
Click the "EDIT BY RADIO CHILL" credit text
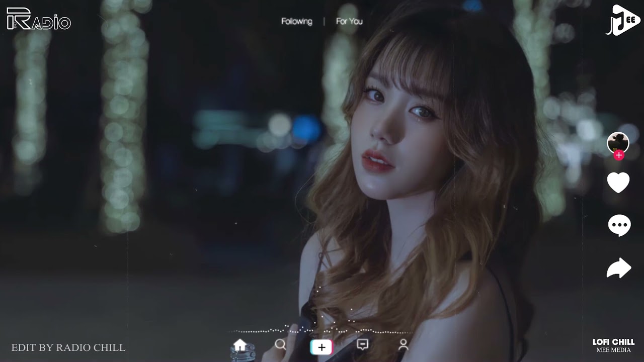click(68, 347)
